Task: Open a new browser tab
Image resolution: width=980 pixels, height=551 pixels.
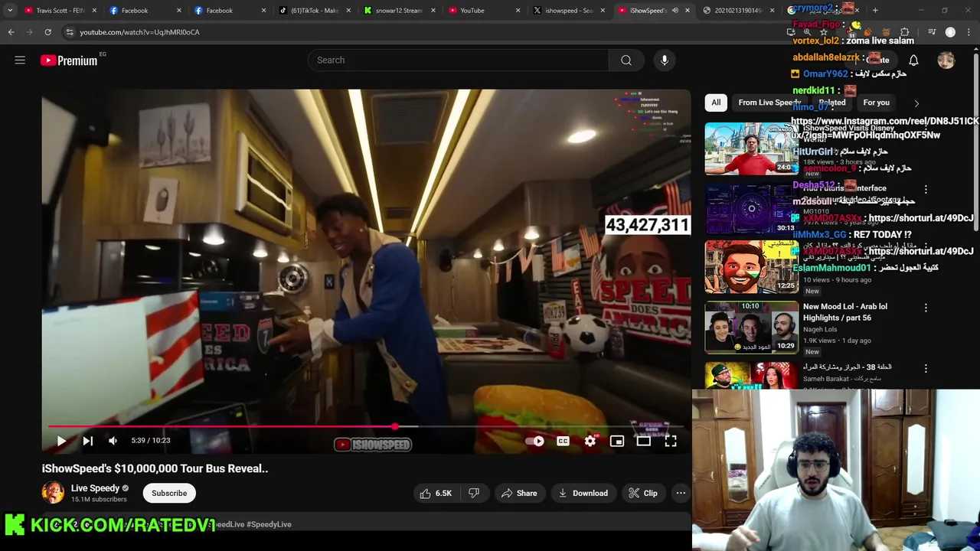Action: click(x=875, y=11)
